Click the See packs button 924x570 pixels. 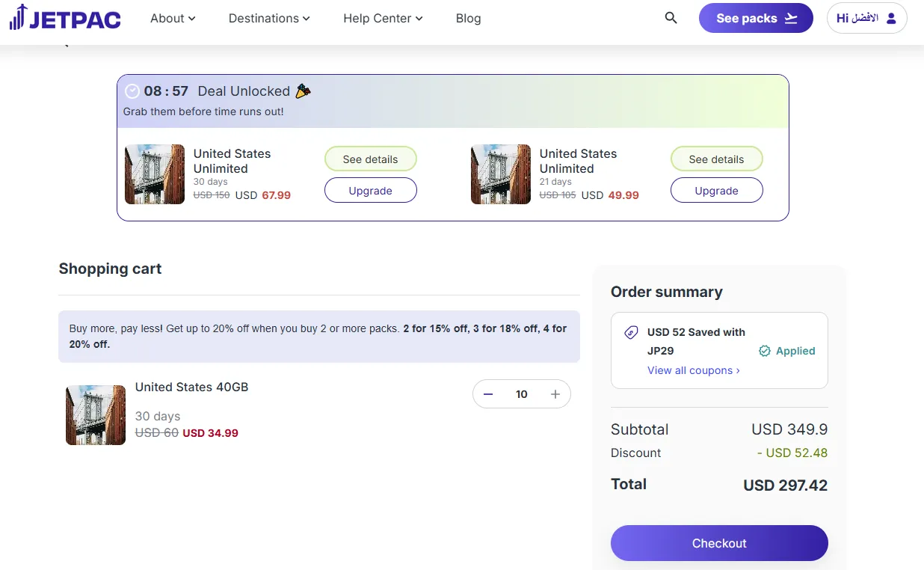click(x=756, y=18)
